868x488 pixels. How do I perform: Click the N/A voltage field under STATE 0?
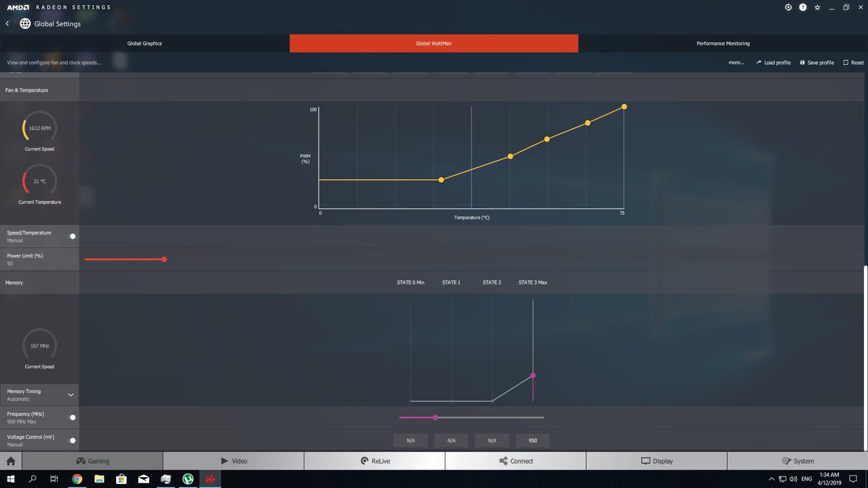point(411,441)
